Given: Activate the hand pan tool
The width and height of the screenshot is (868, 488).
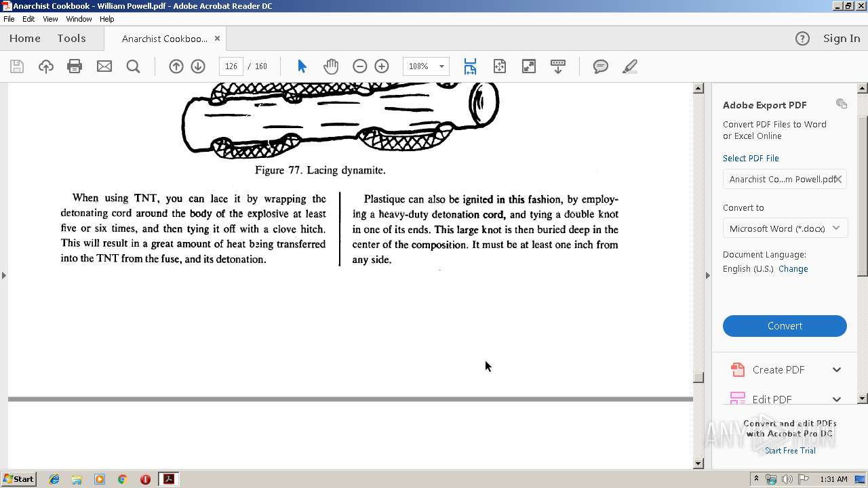Looking at the screenshot, I should click(x=331, y=66).
